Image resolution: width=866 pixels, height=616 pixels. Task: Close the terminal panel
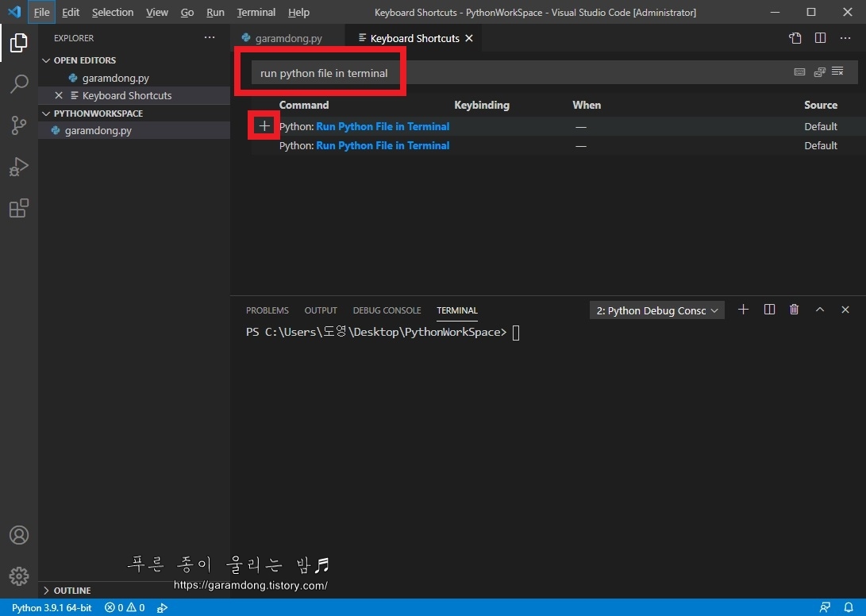click(845, 310)
